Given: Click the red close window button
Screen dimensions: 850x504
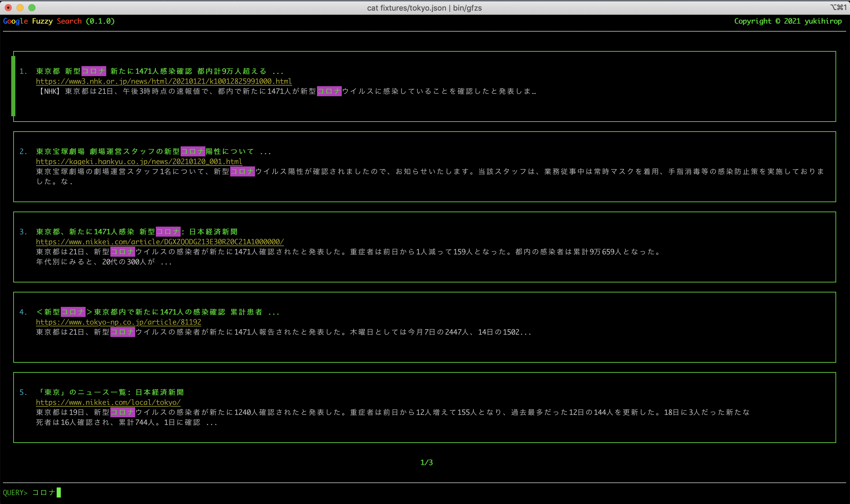Looking at the screenshot, I should (8, 7).
